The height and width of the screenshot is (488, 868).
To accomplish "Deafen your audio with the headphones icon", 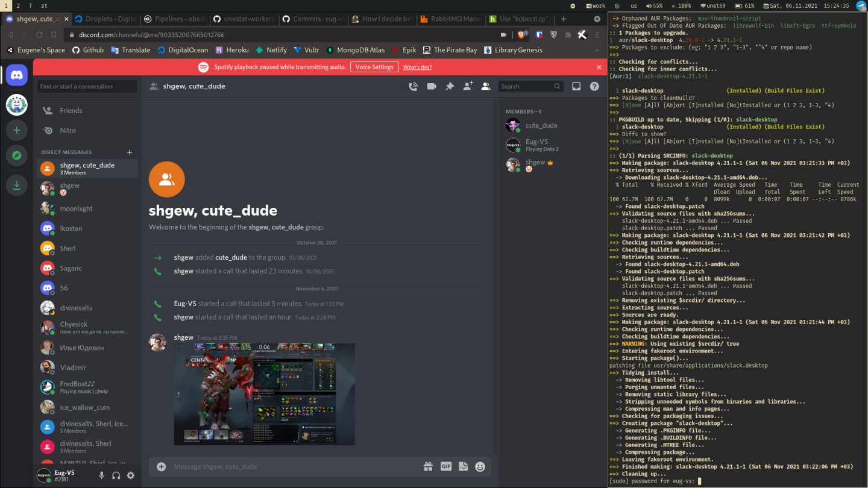I will pyautogui.click(x=116, y=475).
